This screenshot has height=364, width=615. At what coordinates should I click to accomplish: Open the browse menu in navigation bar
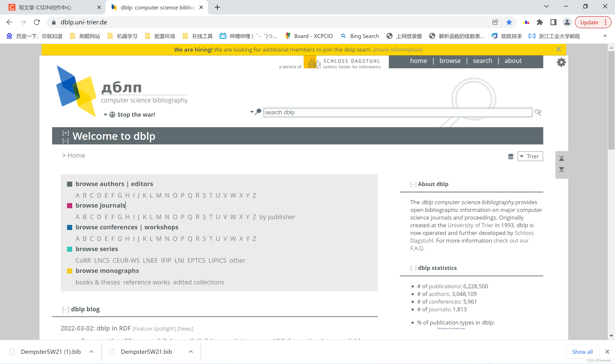point(450,61)
